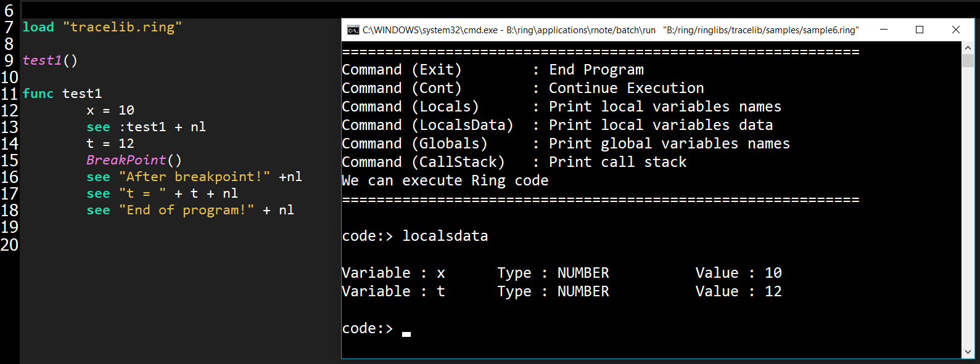This screenshot has height=364, width=980.
Task: Click the console scrollbar down arrow
Action: [x=968, y=352]
